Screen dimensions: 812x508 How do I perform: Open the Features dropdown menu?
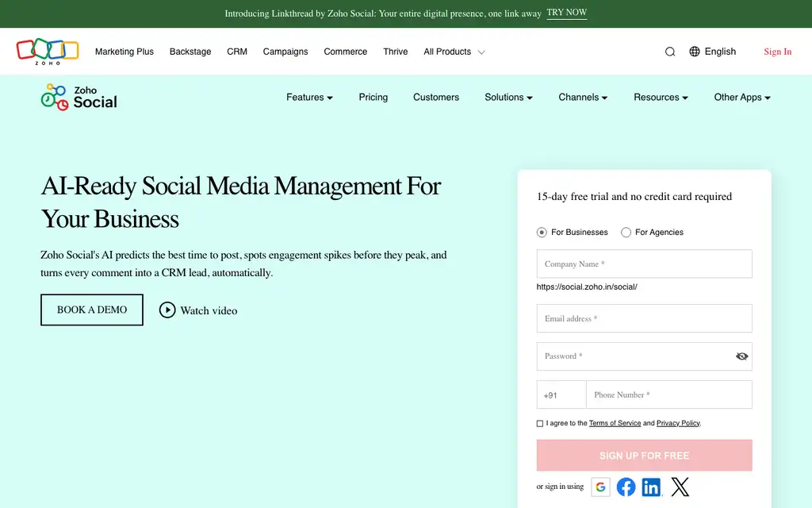[x=310, y=97]
